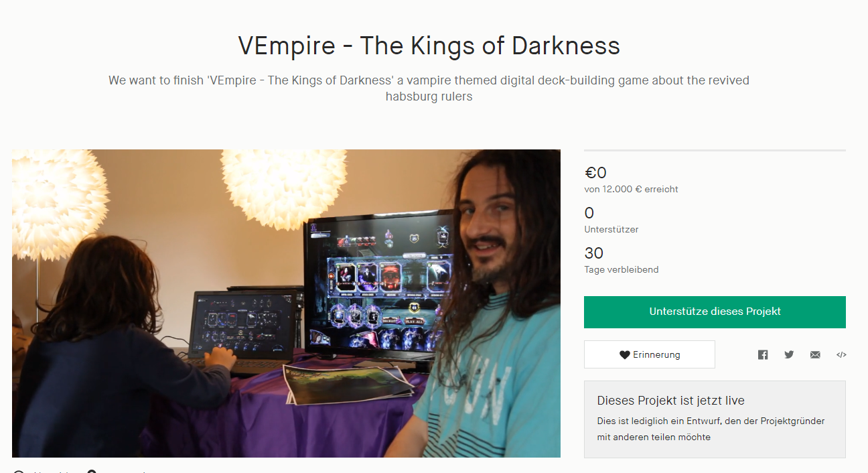Share the project via email envelope icon

click(815, 354)
